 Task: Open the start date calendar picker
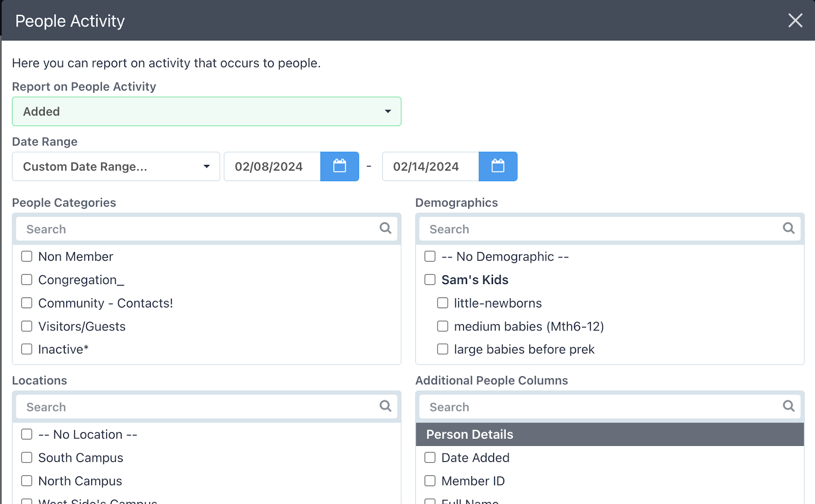coord(339,166)
